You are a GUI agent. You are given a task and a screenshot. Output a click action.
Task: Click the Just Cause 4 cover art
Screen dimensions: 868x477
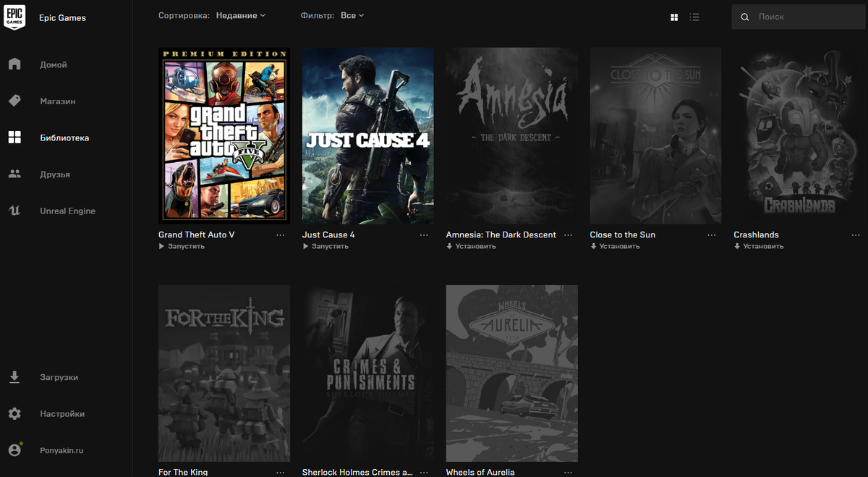(x=368, y=136)
